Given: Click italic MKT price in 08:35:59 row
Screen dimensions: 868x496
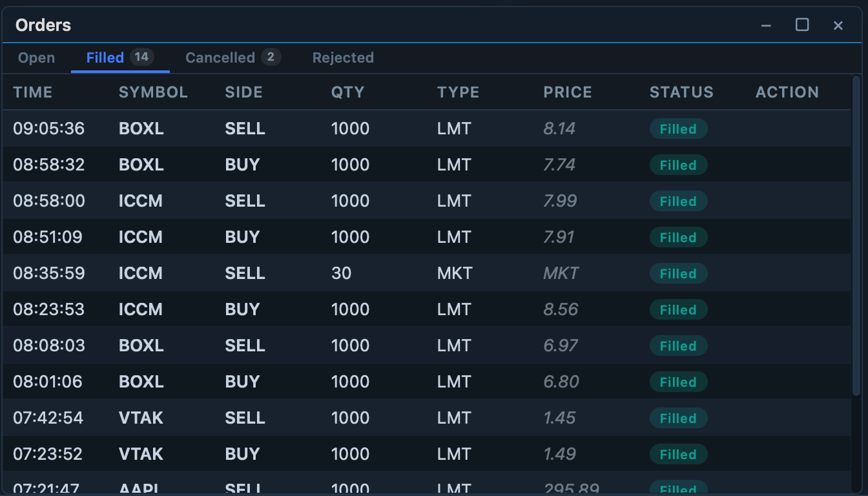Looking at the screenshot, I should point(561,273).
